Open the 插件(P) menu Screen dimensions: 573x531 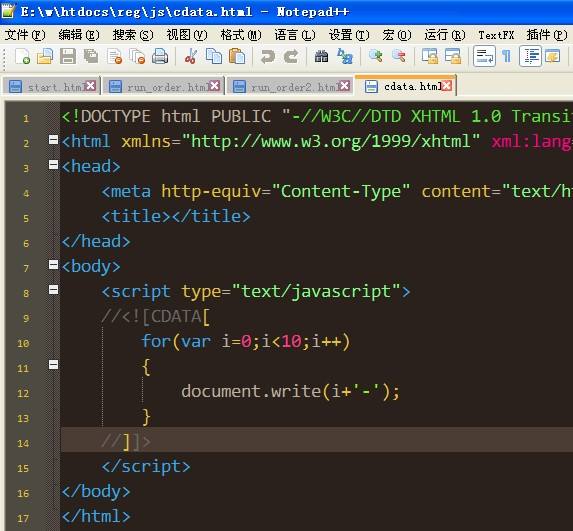[x=547, y=35]
